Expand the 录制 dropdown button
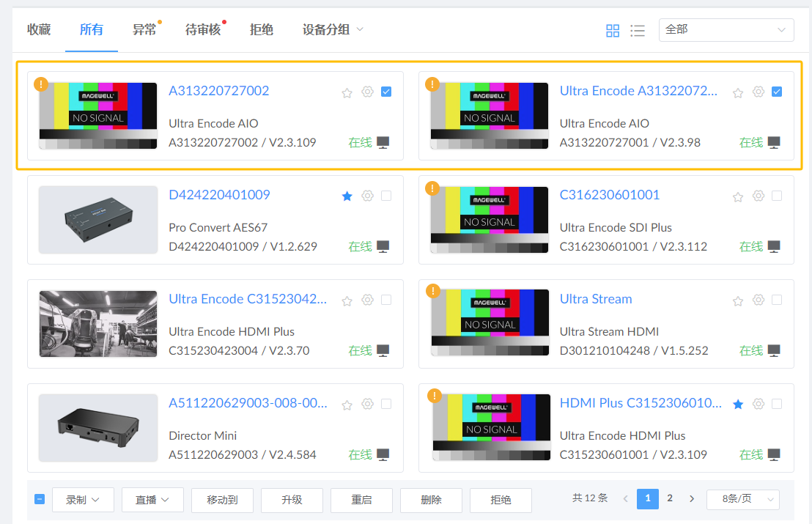 point(83,500)
